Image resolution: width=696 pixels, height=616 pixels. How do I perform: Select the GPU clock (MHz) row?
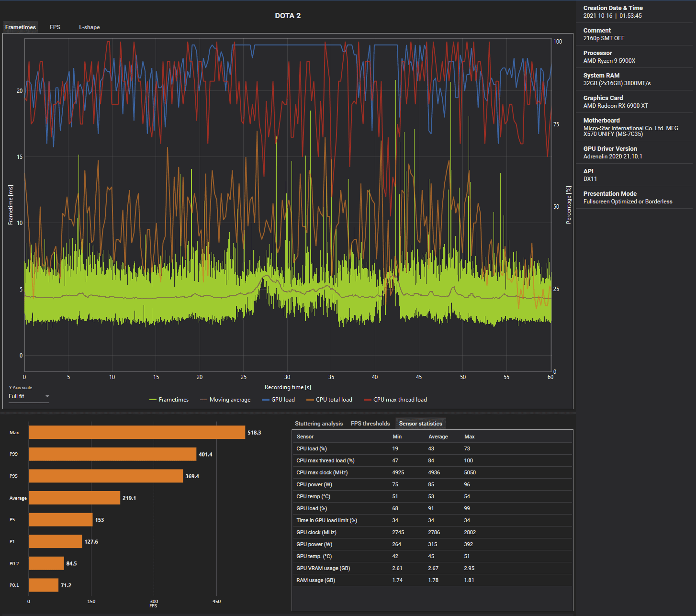432,532
